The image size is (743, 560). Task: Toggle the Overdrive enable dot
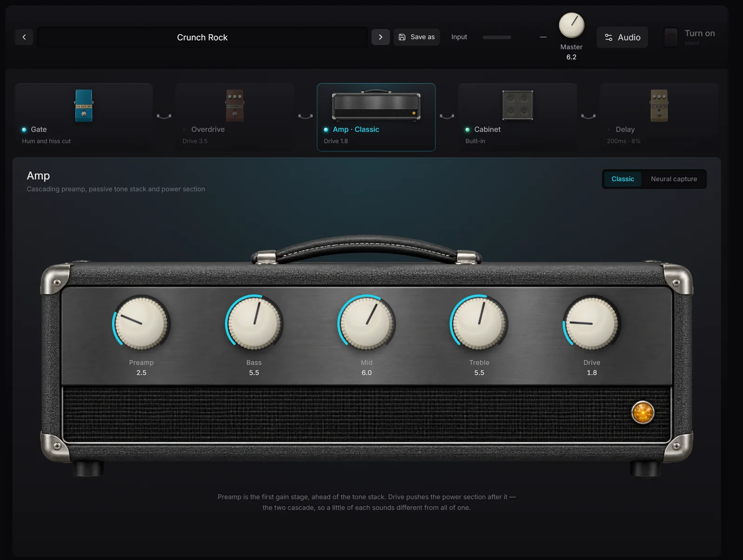click(x=184, y=130)
